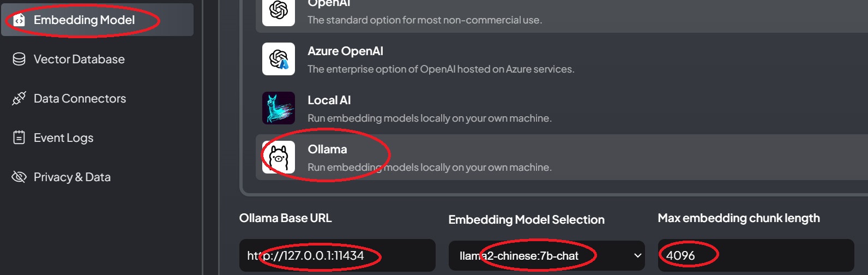868x275 pixels.
Task: Click the Data Connectors plug icon
Action: [x=19, y=99]
